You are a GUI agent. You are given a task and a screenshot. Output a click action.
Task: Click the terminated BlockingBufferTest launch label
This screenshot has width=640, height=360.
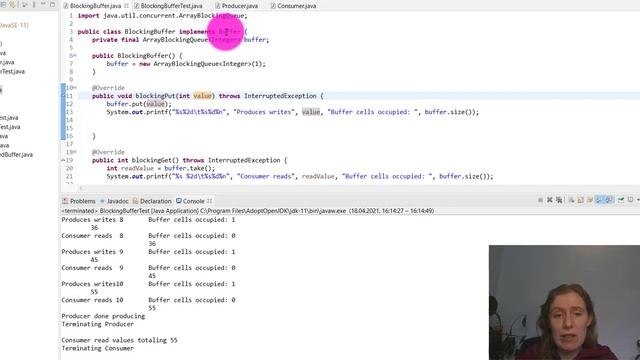pos(247,211)
